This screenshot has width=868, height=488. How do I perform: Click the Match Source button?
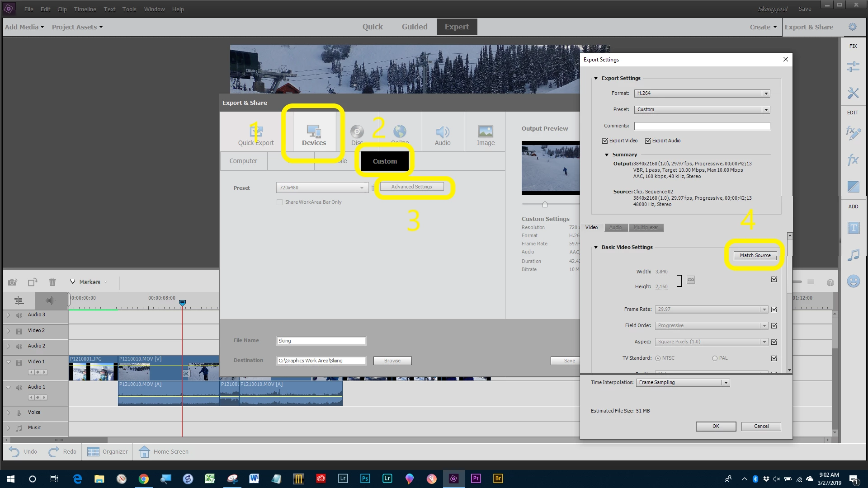[x=755, y=255]
